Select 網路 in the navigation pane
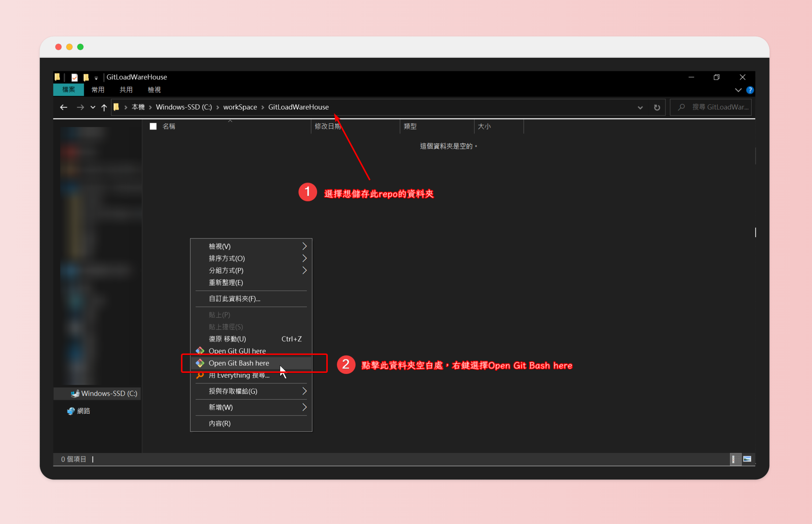 click(x=83, y=411)
